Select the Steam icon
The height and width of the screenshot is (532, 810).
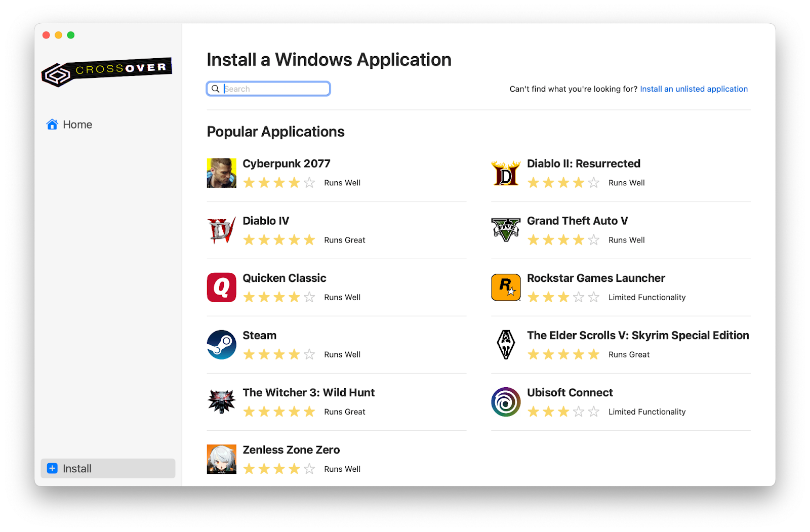point(221,345)
